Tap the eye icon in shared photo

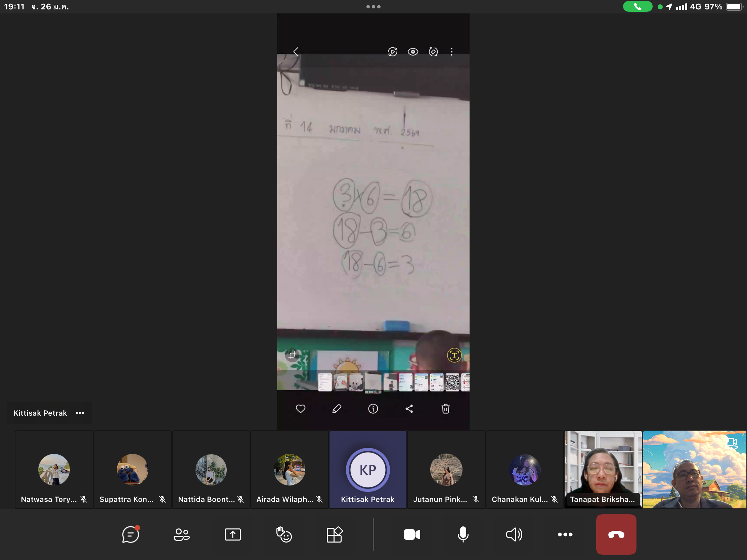point(413,52)
